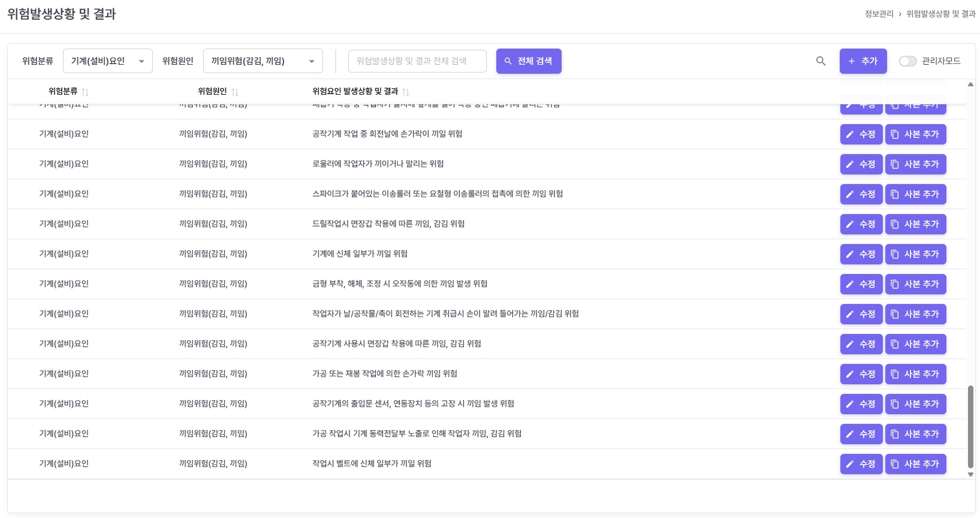Image resolution: width=980 pixels, height=518 pixels.
Task: Click the scroll-up arrow at table top
Action: (x=970, y=85)
